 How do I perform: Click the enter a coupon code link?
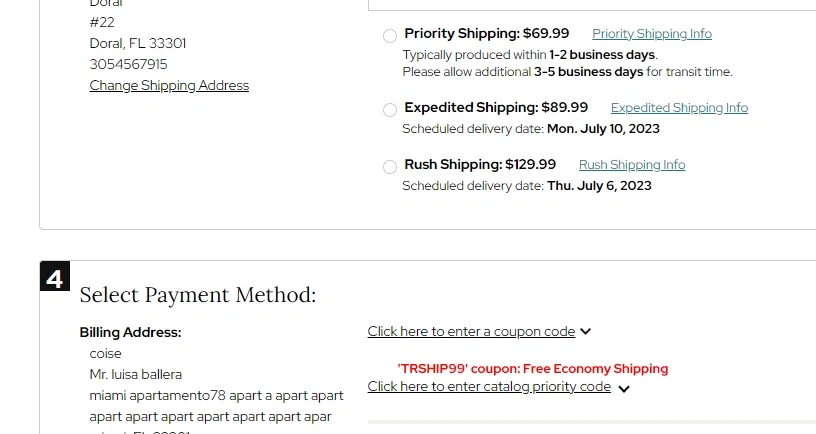pyautogui.click(x=471, y=332)
